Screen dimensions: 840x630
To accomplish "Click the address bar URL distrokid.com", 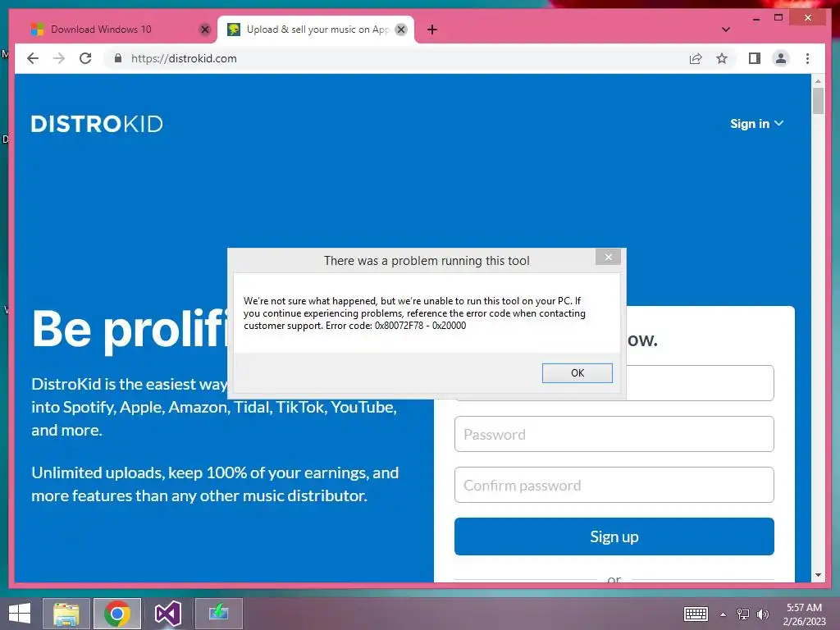I will pyautogui.click(x=184, y=58).
